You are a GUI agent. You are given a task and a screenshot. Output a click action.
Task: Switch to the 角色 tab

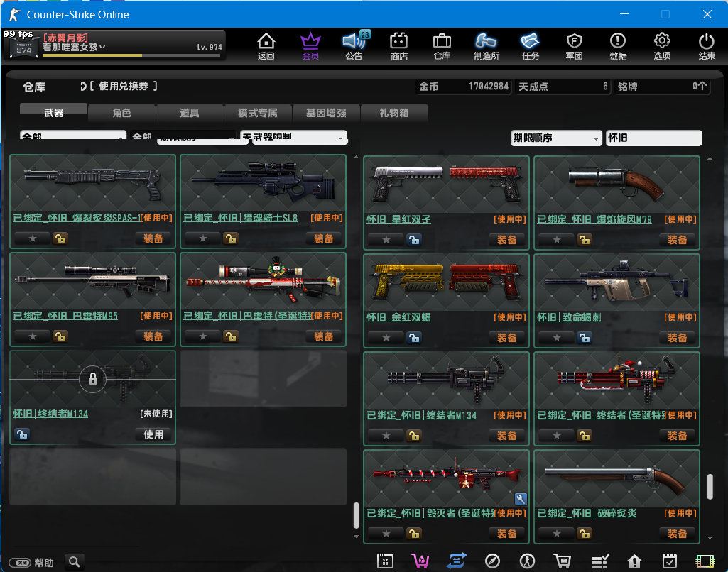click(121, 113)
